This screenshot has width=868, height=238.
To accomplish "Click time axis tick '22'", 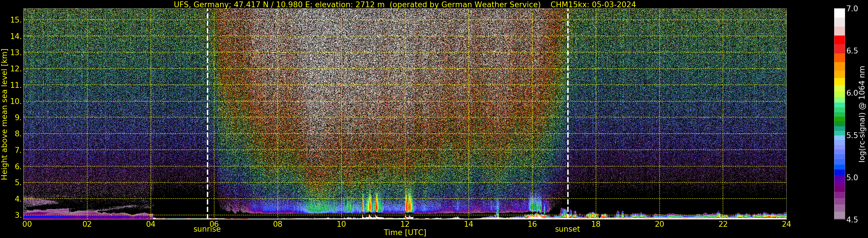I will [723, 224].
